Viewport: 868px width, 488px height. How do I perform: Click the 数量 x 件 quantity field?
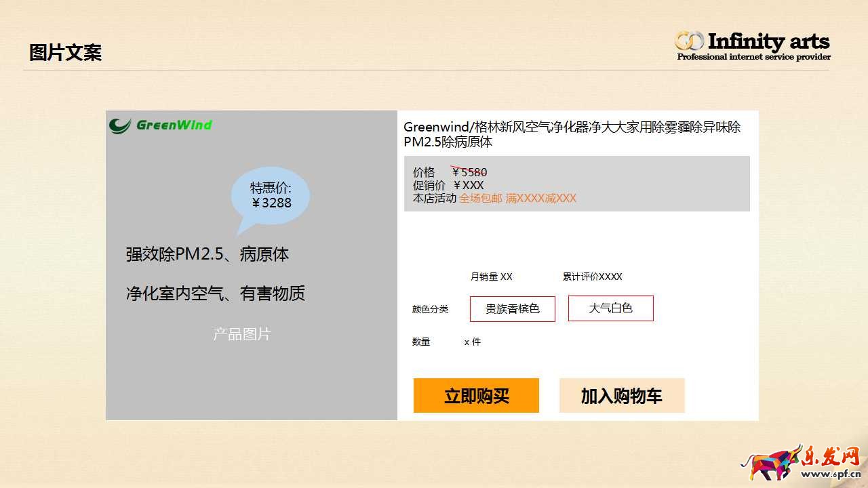pos(472,342)
